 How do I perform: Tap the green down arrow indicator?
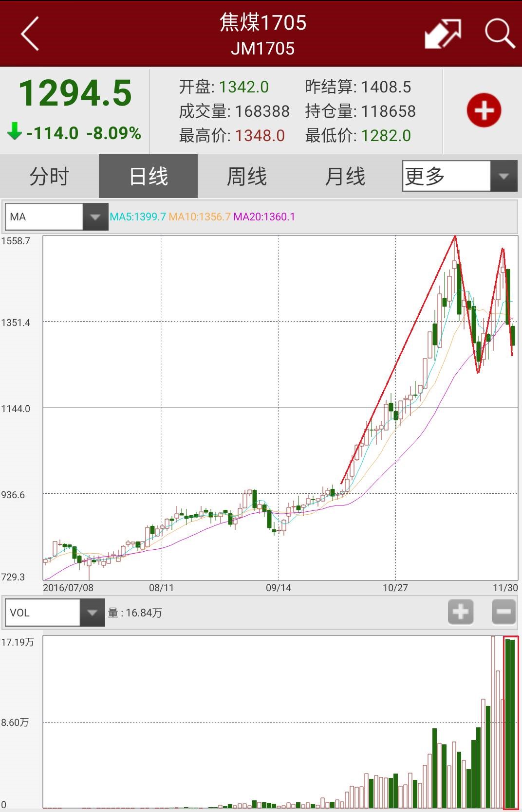(15, 131)
